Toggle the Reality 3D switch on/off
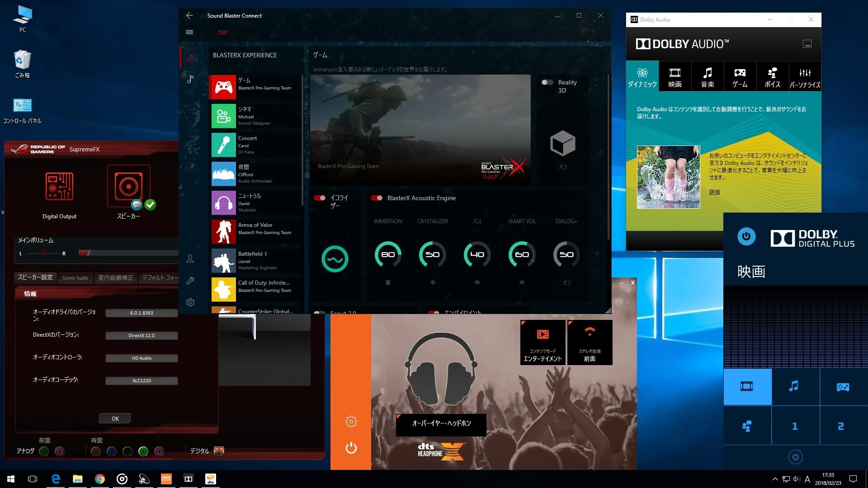The width and height of the screenshot is (868, 488). point(546,82)
